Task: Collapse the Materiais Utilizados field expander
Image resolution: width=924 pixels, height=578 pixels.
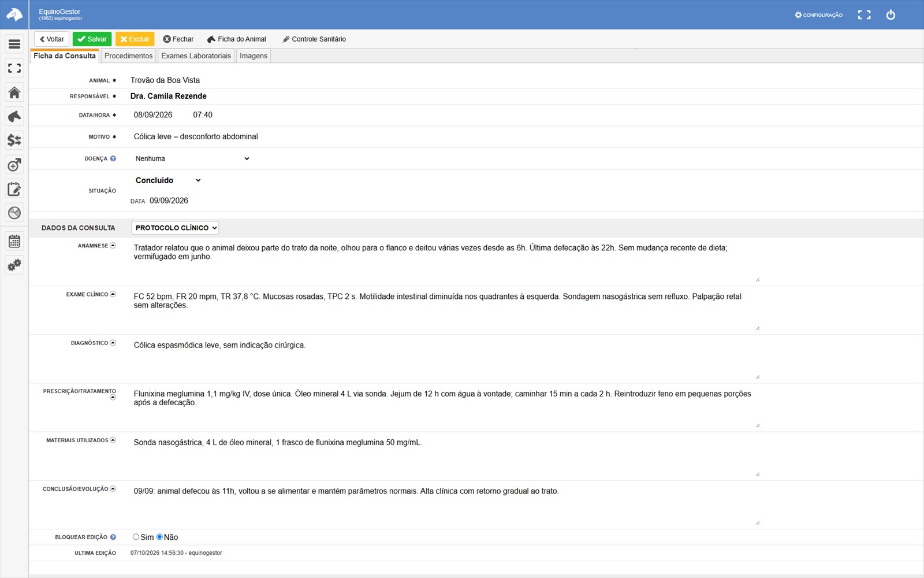Action: click(x=113, y=440)
